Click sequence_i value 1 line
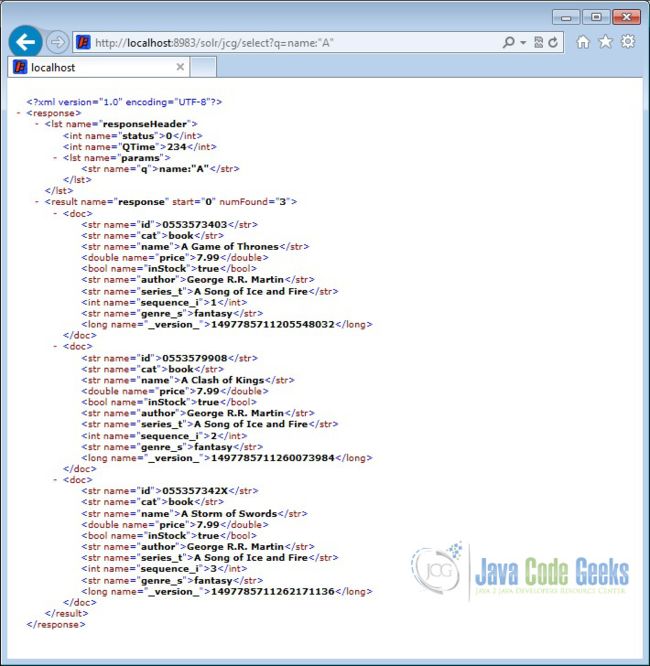 [x=164, y=302]
